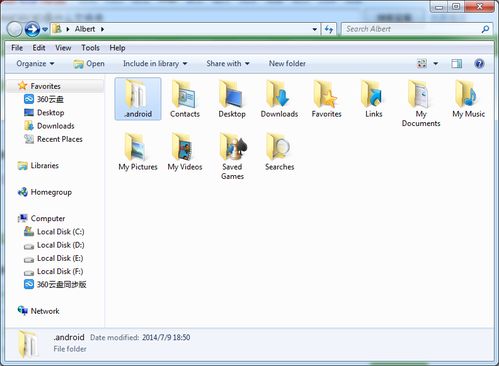The height and width of the screenshot is (366, 499).
Task: Open 360云盘 in Favorites sidebar
Action: 44,99
